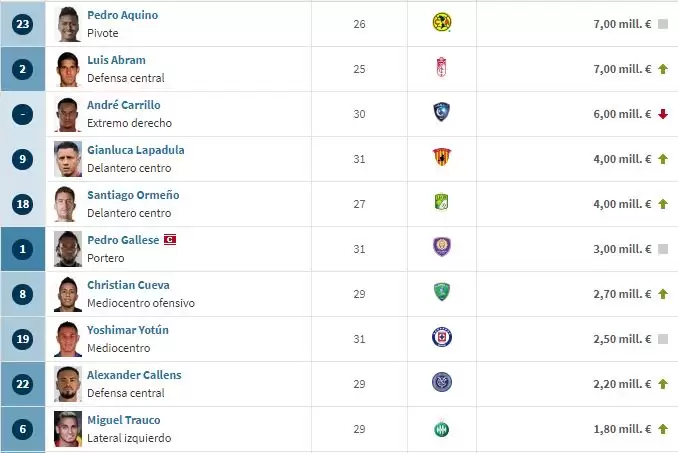Click André Carrillo's club crest icon
Screen dimensions: 678x453
pyautogui.click(x=441, y=113)
